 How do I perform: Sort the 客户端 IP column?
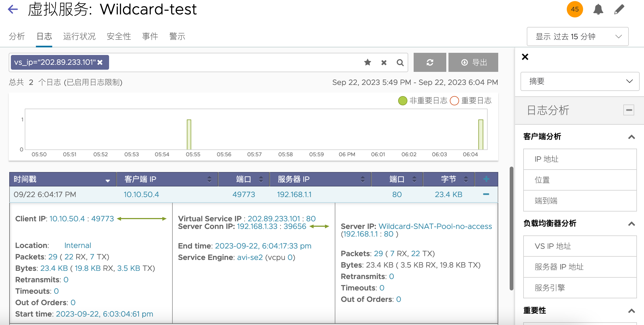[209, 179]
